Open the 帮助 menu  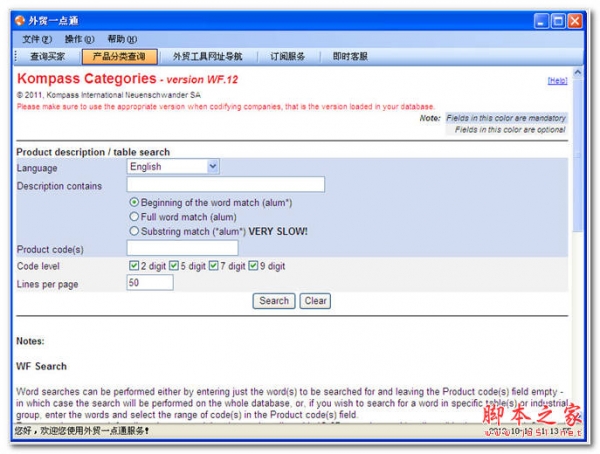[x=122, y=39]
